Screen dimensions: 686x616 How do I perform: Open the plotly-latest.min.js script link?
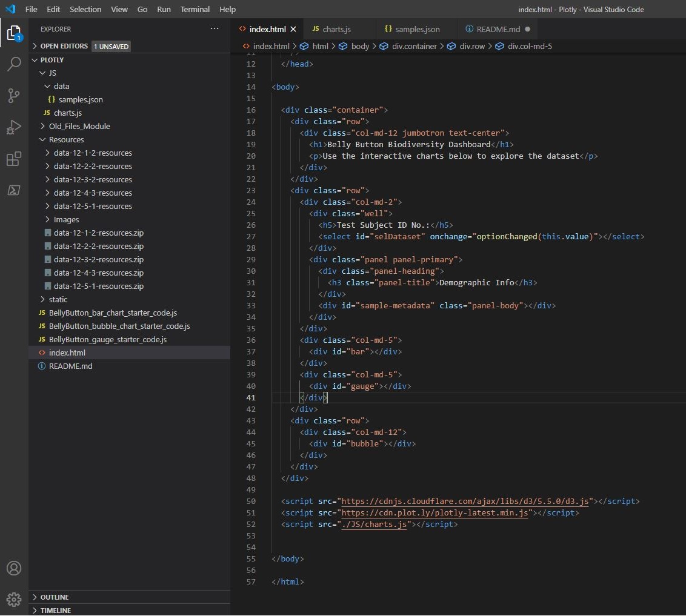pyautogui.click(x=436, y=513)
